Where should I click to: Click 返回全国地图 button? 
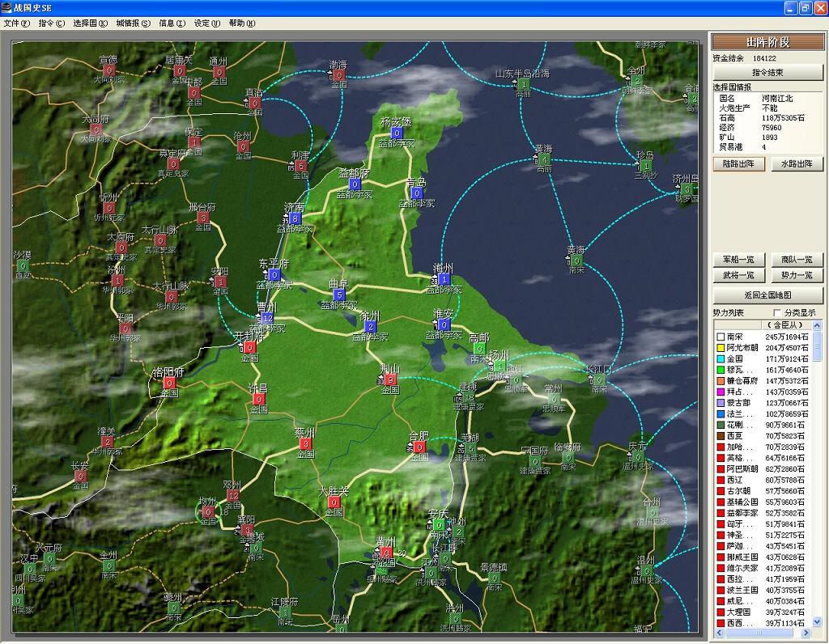767,295
